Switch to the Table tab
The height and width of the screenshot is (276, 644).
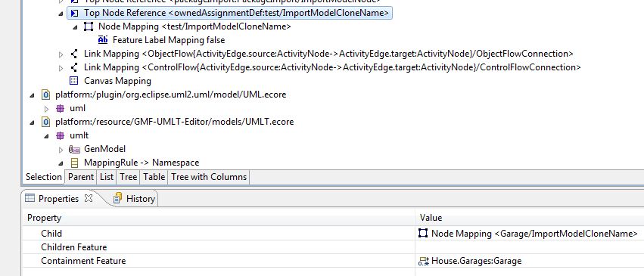pos(154,177)
